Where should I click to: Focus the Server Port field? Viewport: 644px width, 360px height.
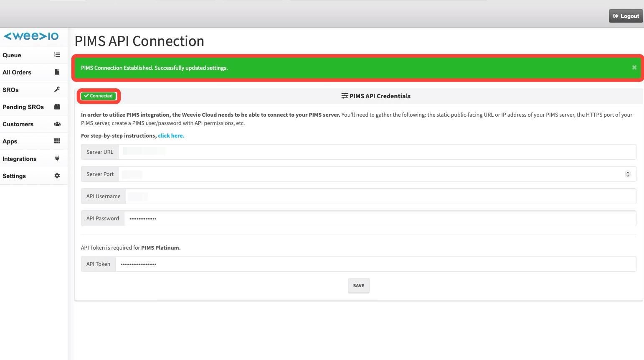pos(378,174)
